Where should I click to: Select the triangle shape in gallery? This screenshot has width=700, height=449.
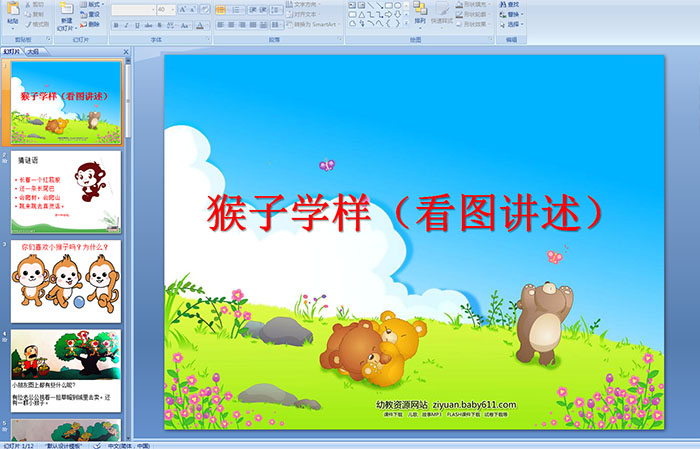[362, 14]
